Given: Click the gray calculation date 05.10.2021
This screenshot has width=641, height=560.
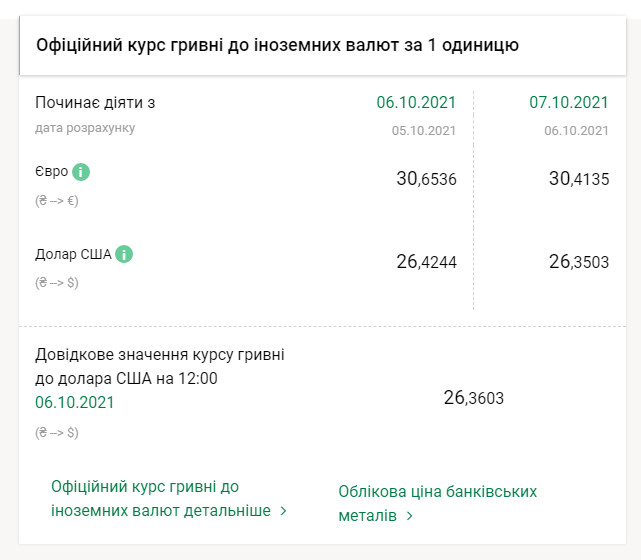Looking at the screenshot, I should coord(424,130).
